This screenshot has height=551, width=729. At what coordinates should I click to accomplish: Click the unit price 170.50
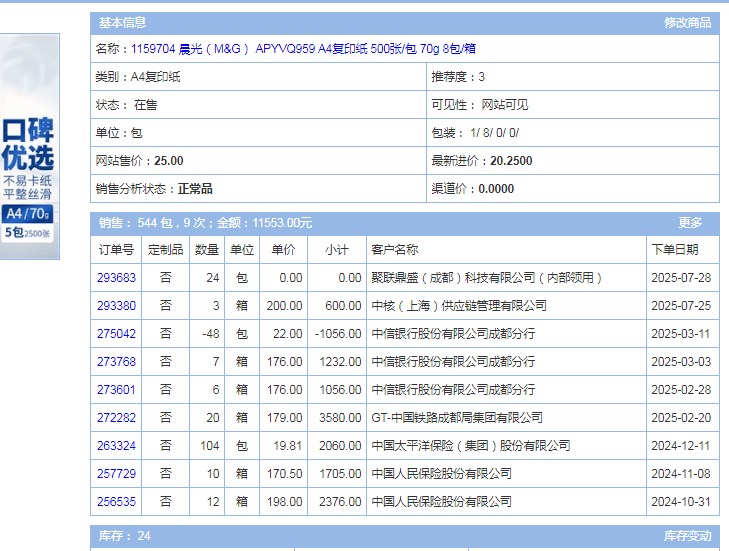(x=285, y=474)
